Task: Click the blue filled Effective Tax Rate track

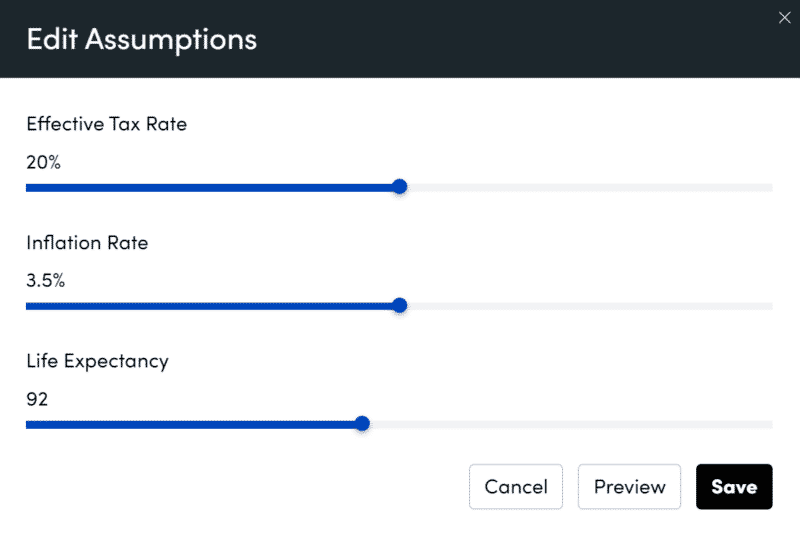Action: pos(212,187)
